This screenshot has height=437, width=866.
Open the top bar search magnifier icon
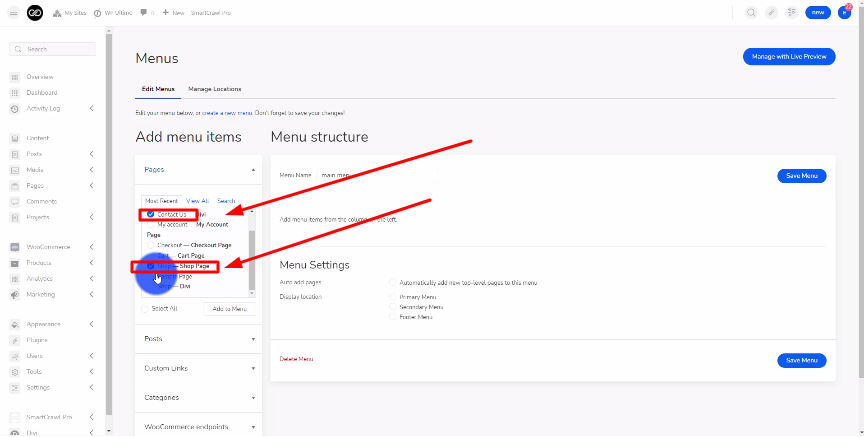click(x=751, y=12)
